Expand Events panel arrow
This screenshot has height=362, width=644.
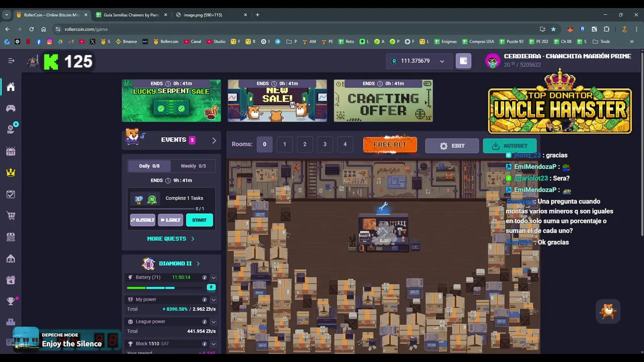214,140
